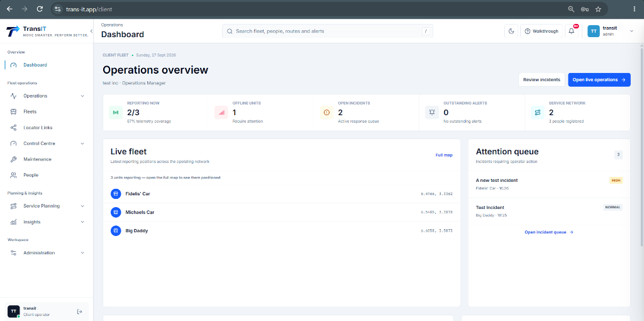Open the Fleets menu item

coord(47,111)
